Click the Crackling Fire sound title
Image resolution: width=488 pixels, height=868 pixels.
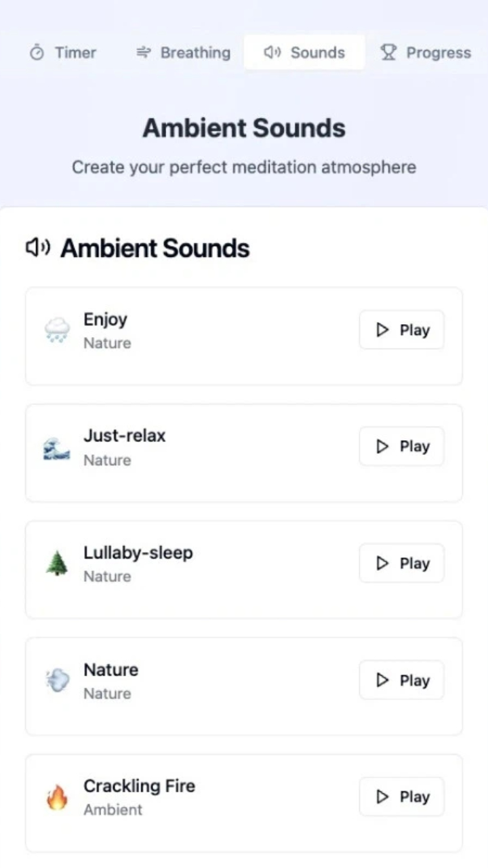[139, 786]
